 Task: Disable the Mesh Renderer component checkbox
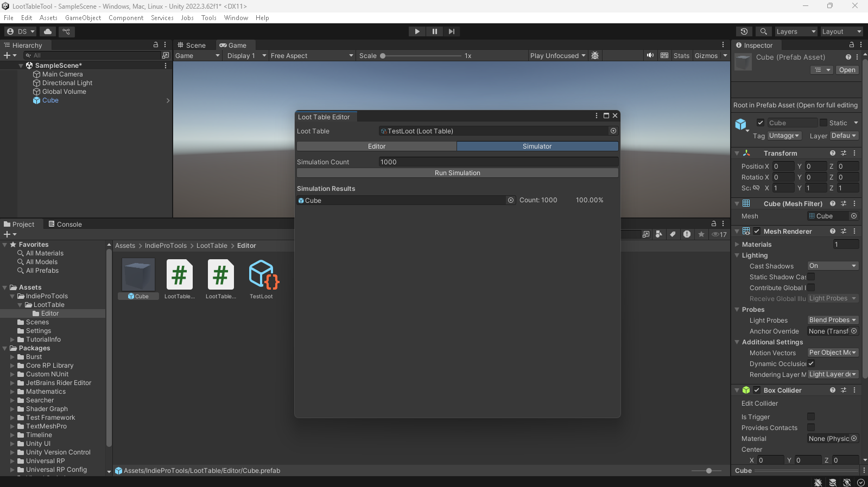point(757,231)
